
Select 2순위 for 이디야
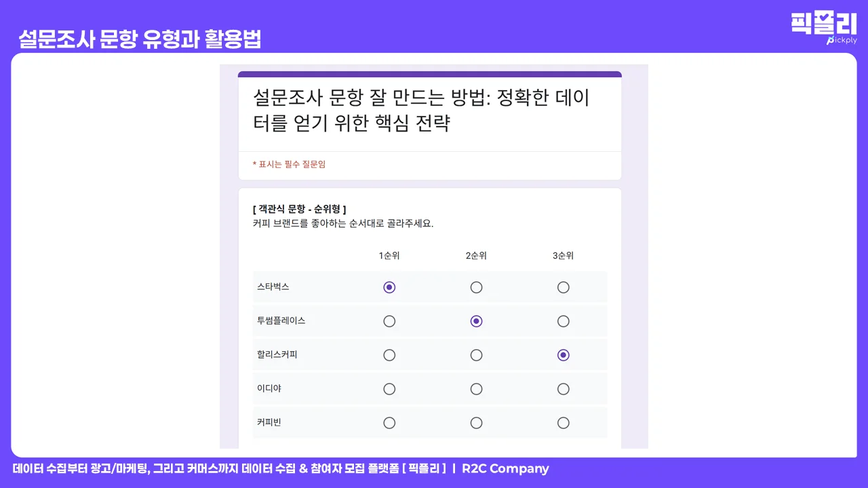point(476,388)
